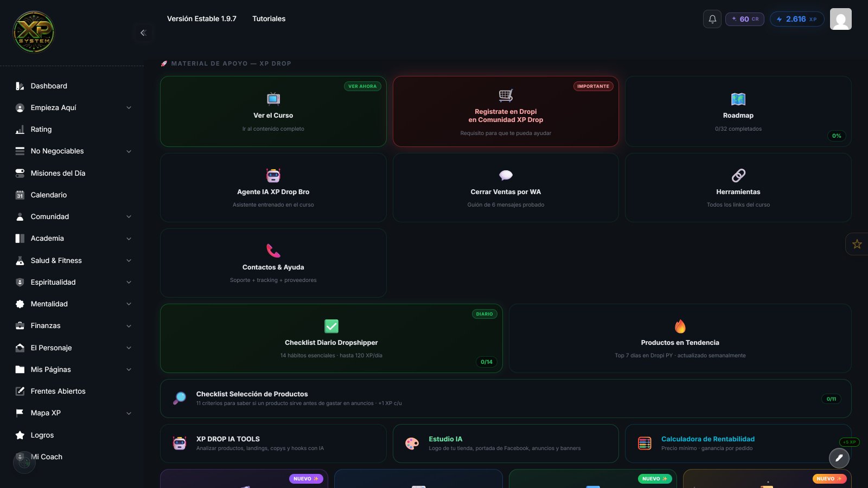Click the XP System logo
This screenshot has width=868, height=488.
point(34,32)
